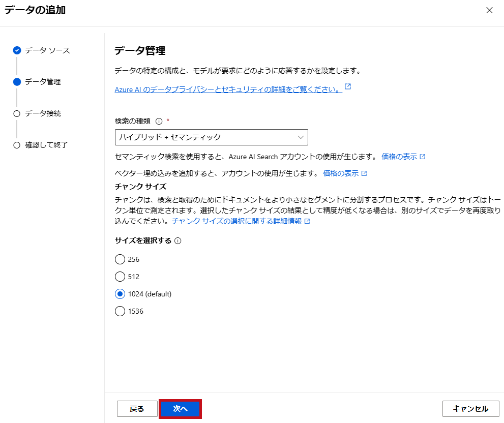Click external link icon after Azure AI privacy link

[347, 86]
